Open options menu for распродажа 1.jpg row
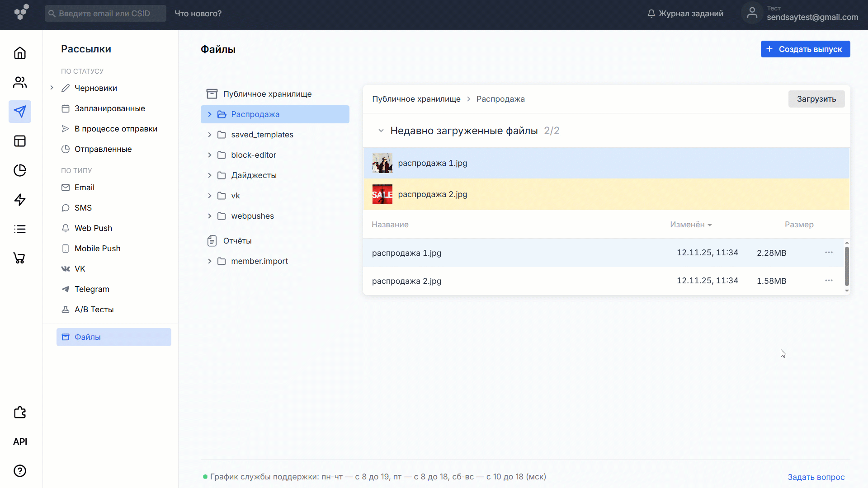Viewport: 868px width, 488px height. coord(828,253)
